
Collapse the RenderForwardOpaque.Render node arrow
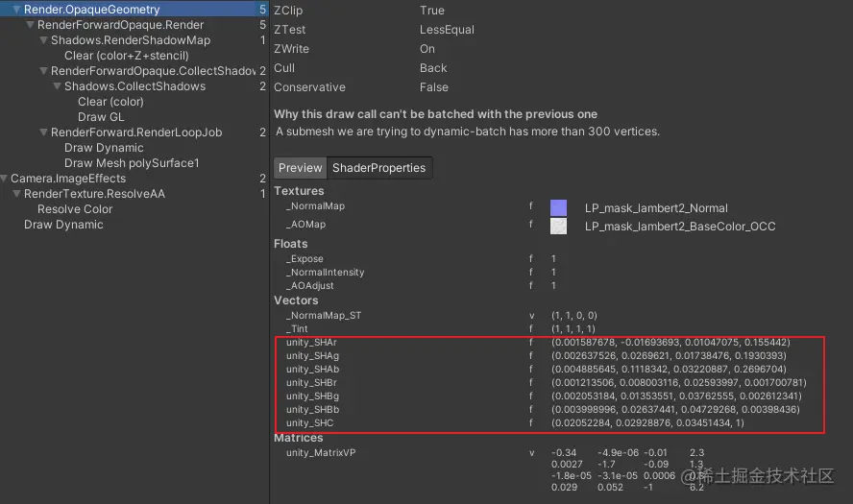(x=30, y=25)
